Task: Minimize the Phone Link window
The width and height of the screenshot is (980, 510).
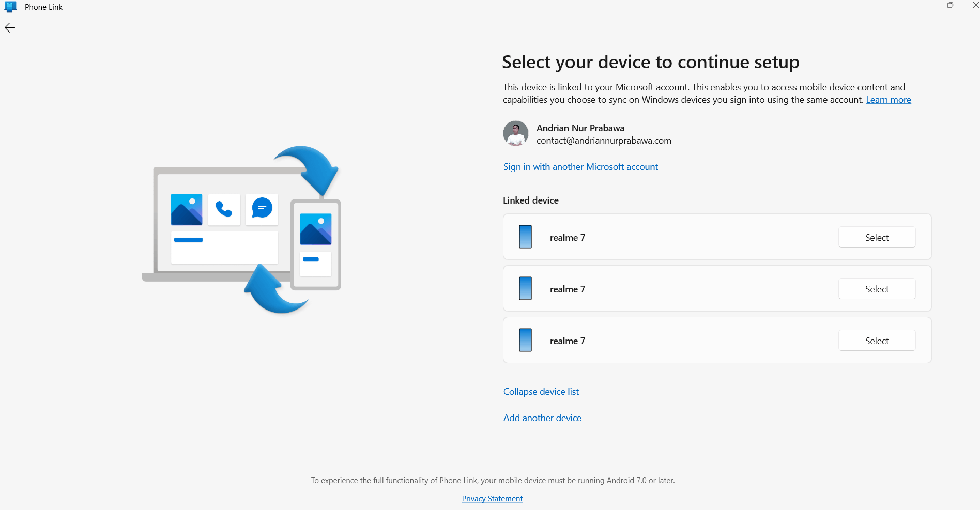Action: click(x=924, y=5)
